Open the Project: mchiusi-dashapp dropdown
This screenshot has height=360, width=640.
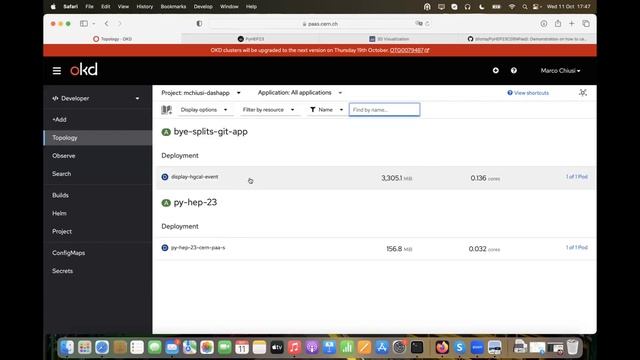(201, 93)
